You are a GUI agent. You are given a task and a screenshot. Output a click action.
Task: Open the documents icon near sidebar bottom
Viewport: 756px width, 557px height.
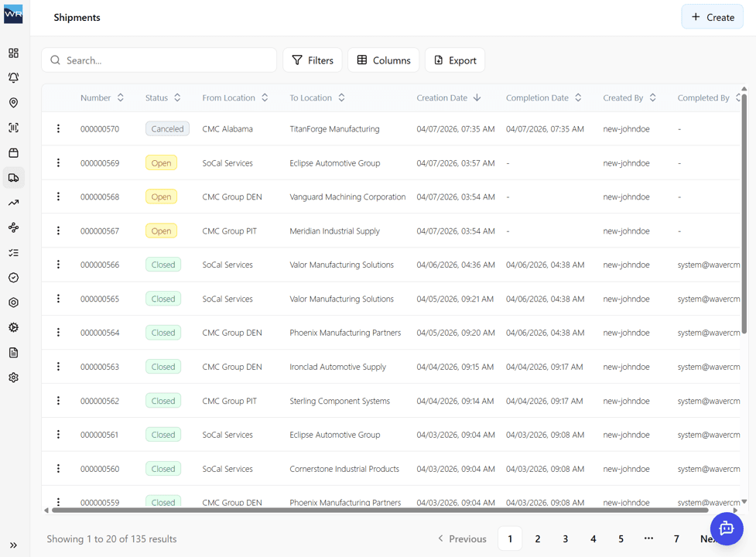(x=13, y=352)
